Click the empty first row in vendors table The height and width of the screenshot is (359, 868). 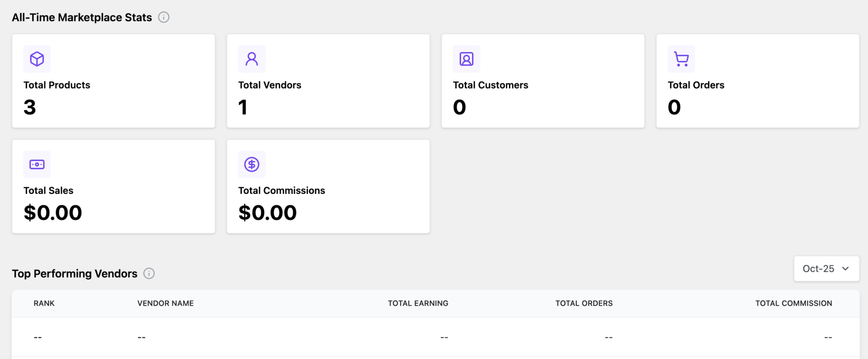(x=435, y=337)
